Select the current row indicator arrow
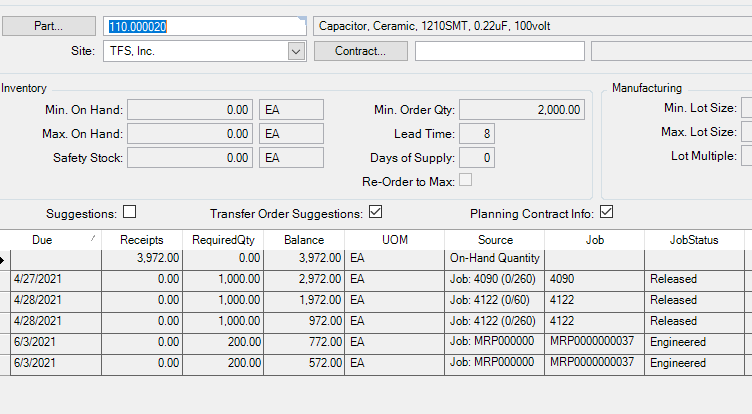Screen dimensions: 752x414 3,260
